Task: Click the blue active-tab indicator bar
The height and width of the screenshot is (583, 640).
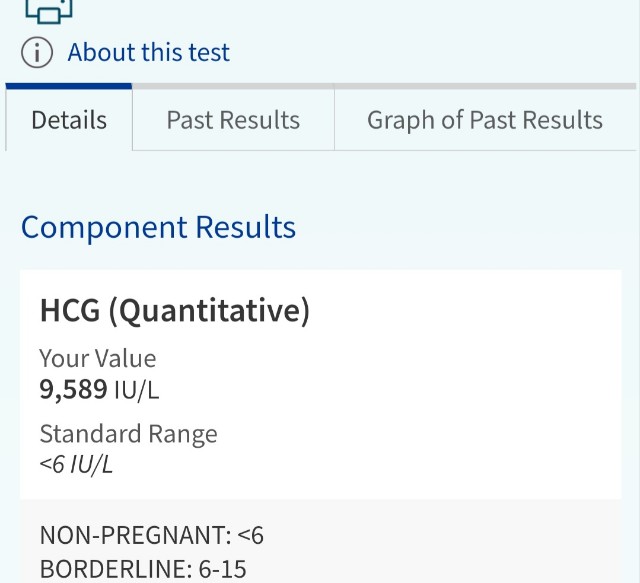Action: click(x=69, y=86)
